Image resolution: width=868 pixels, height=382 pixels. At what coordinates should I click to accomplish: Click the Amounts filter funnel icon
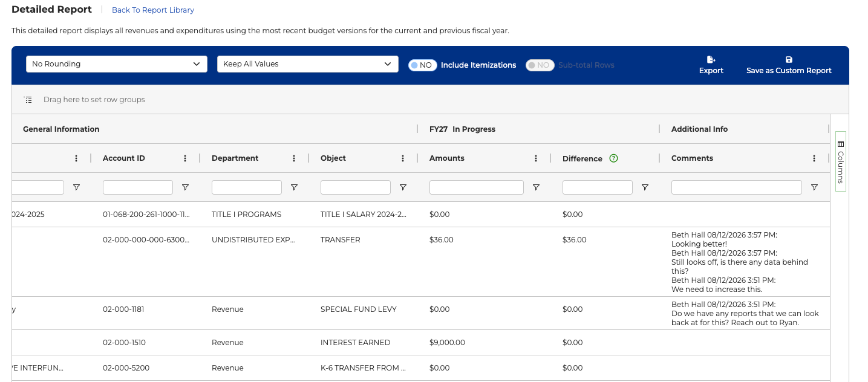536,187
